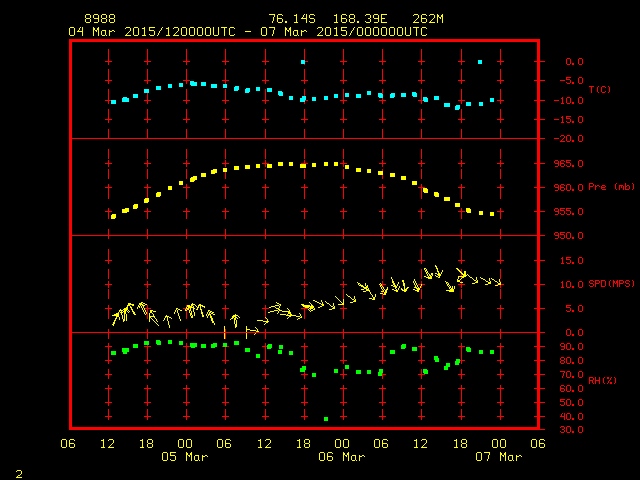Click the lone green humidity point near 40%
The width and height of the screenshot is (640, 480).
click(x=326, y=419)
